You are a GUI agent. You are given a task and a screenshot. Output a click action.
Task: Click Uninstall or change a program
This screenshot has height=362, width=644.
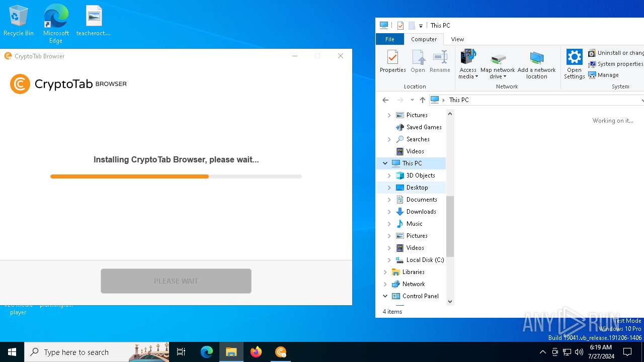click(616, 53)
